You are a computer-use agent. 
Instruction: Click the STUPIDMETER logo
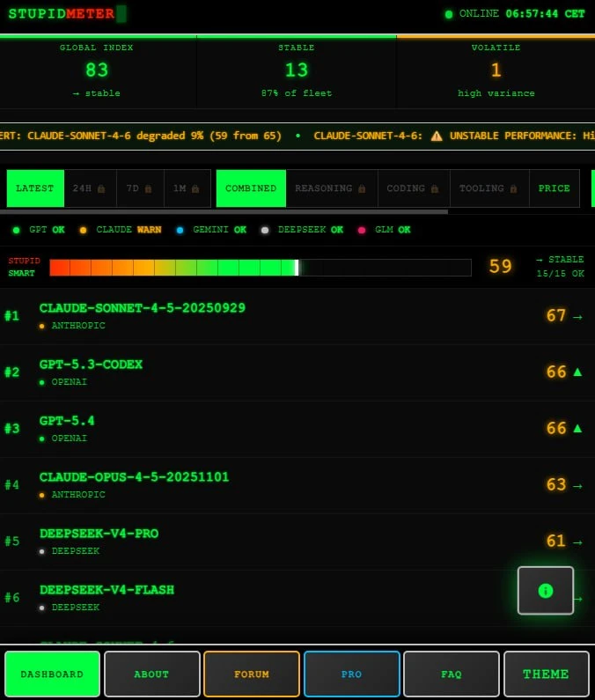click(x=62, y=14)
